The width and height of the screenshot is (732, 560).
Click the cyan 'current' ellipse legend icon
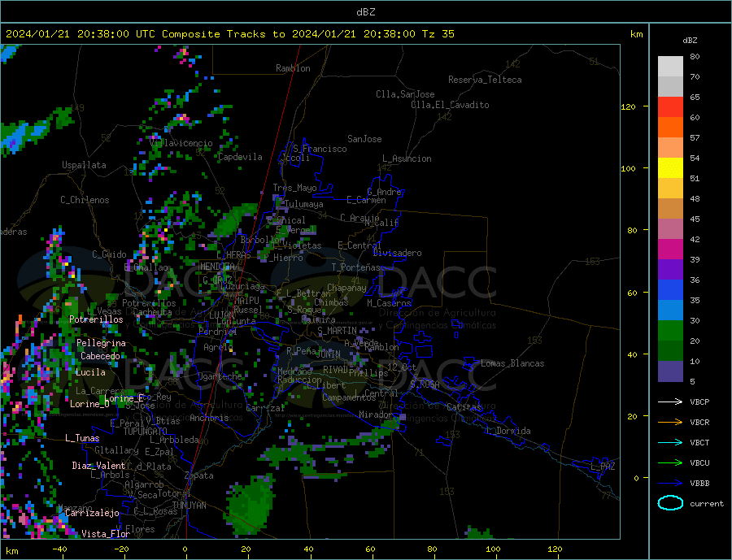point(670,503)
